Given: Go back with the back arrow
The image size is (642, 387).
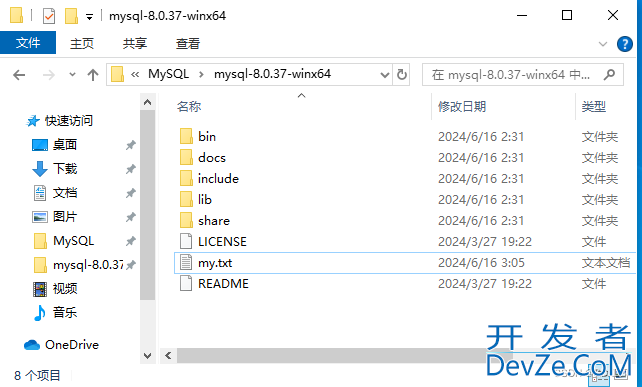Looking at the screenshot, I should coord(19,75).
